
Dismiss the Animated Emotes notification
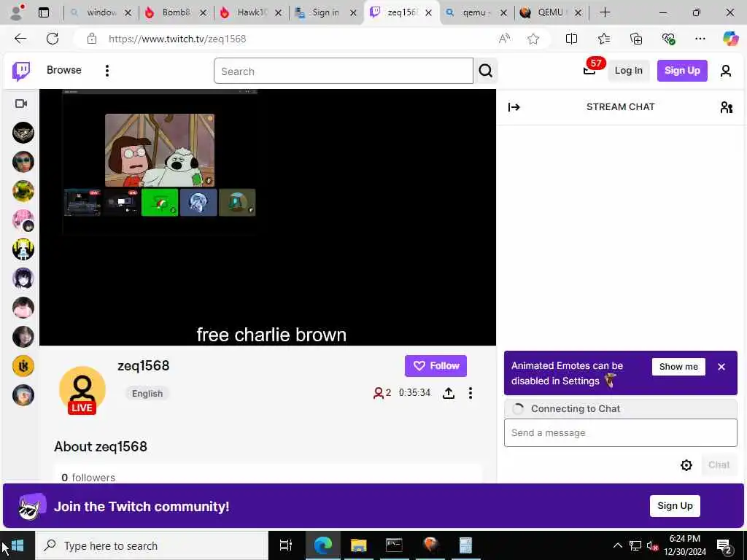pos(721,367)
